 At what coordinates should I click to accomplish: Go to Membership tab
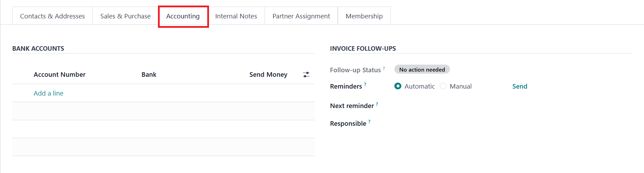(x=364, y=16)
